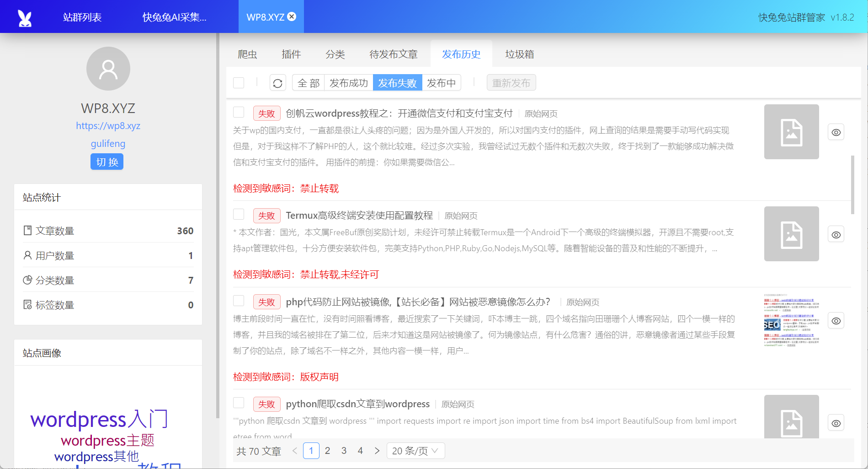868x469 pixels.
Task: Go to page 1
Action: pos(311,451)
